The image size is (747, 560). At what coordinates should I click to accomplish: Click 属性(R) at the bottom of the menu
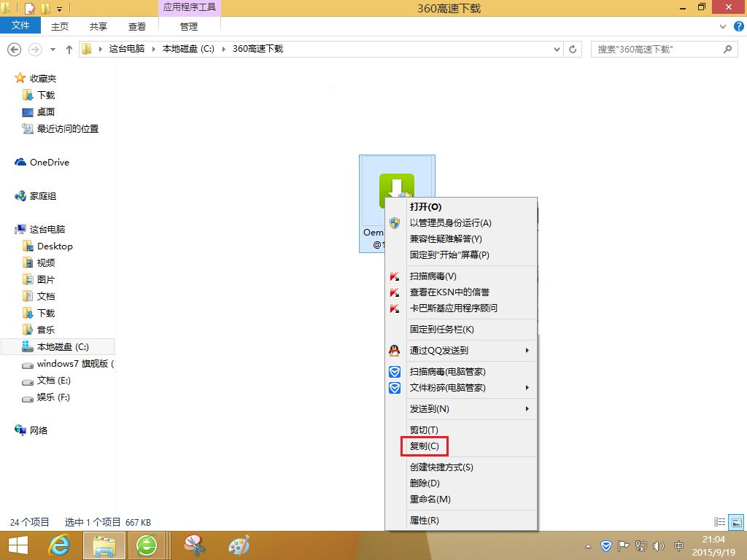point(424,521)
